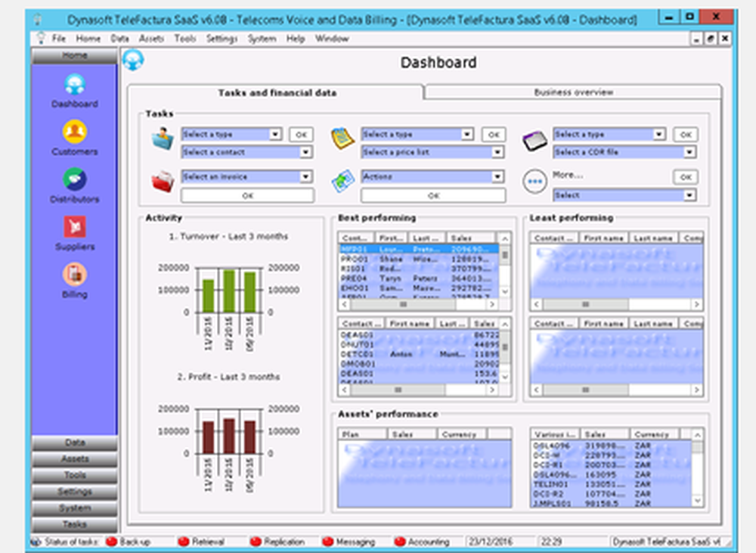Click Plan column header in Assets' performance
The width and height of the screenshot is (756, 553).
coord(363,434)
